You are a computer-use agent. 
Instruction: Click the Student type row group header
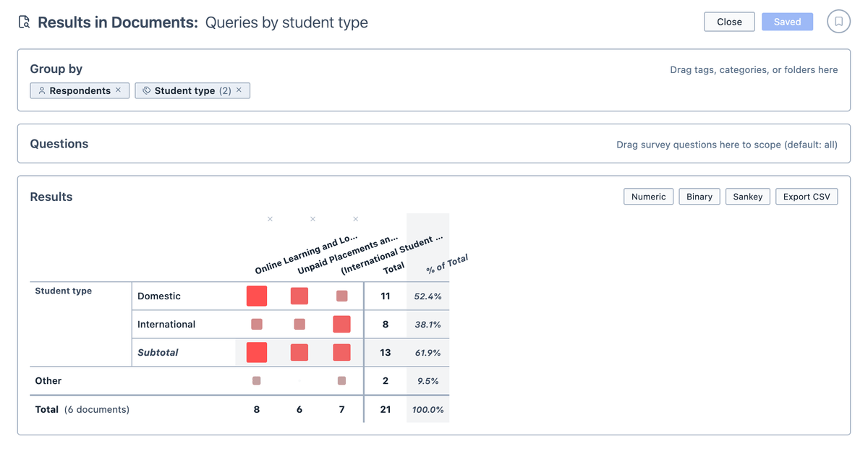click(x=64, y=291)
